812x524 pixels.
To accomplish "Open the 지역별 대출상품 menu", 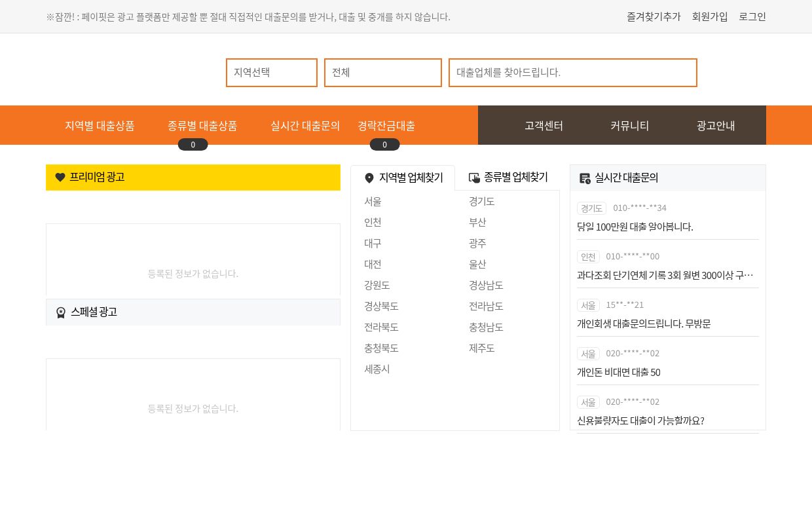I will (100, 126).
